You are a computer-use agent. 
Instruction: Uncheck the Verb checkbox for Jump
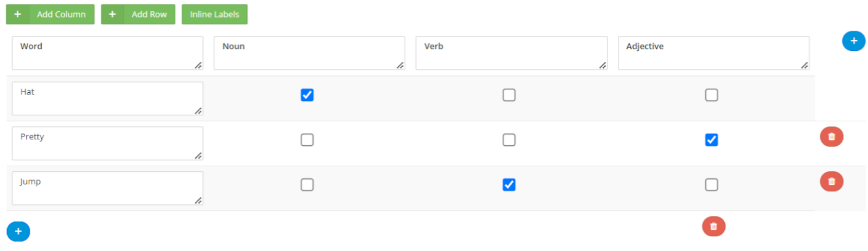pos(509,185)
